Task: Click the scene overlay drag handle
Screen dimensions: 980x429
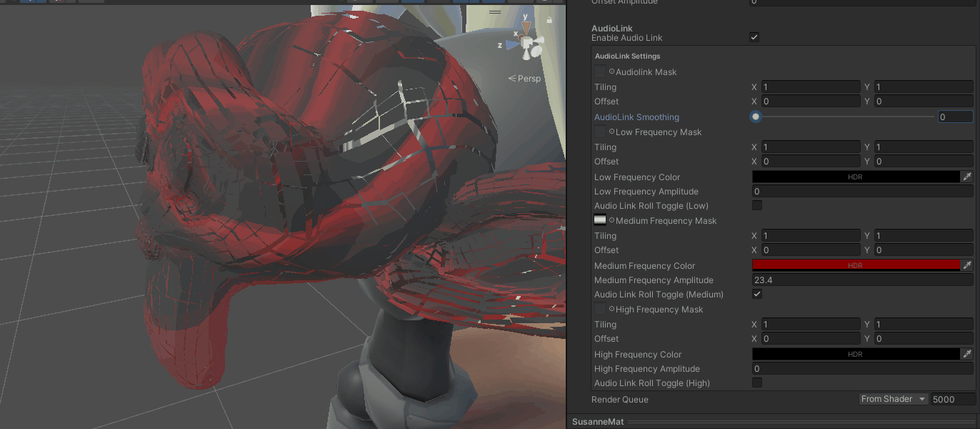Action: point(494,12)
